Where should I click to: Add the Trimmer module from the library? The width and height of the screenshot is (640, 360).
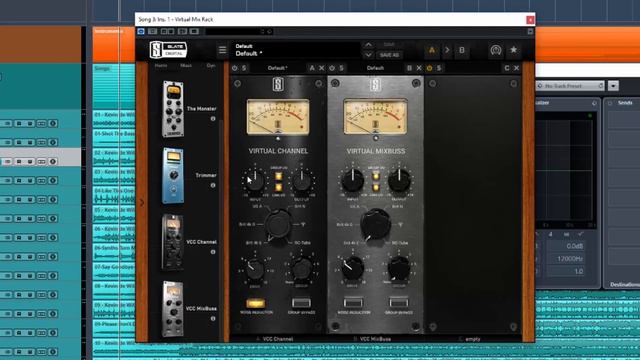[x=173, y=176]
